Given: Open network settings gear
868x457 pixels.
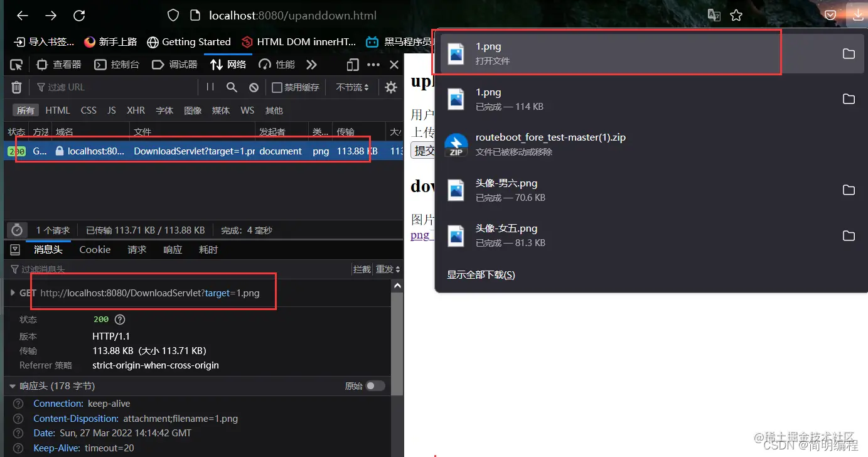Looking at the screenshot, I should pos(391,87).
